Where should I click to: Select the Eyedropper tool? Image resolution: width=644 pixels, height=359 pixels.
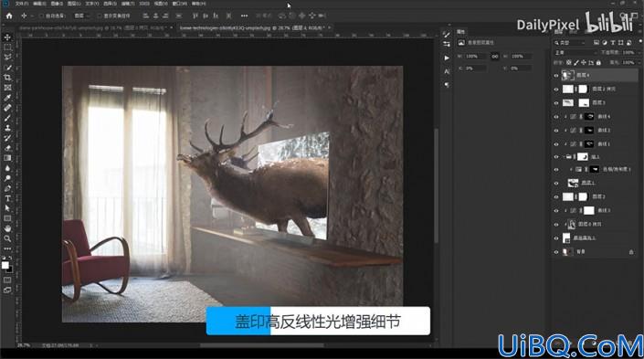coord(7,98)
